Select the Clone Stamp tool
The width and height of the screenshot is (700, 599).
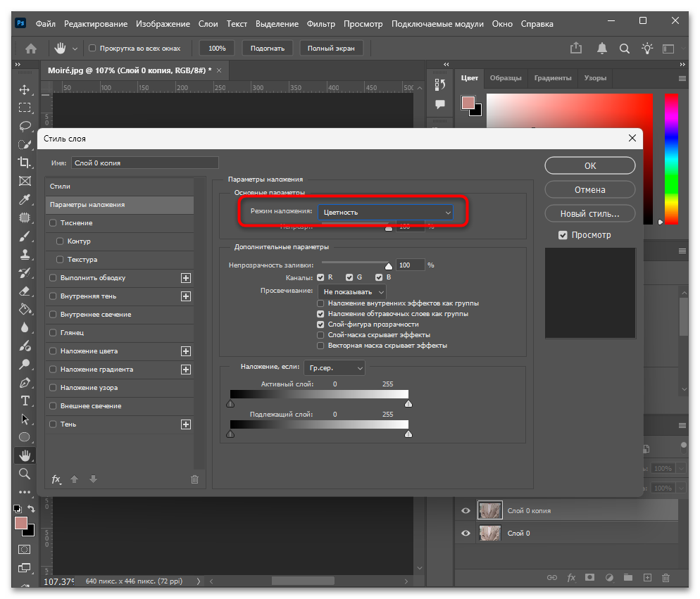tap(25, 254)
